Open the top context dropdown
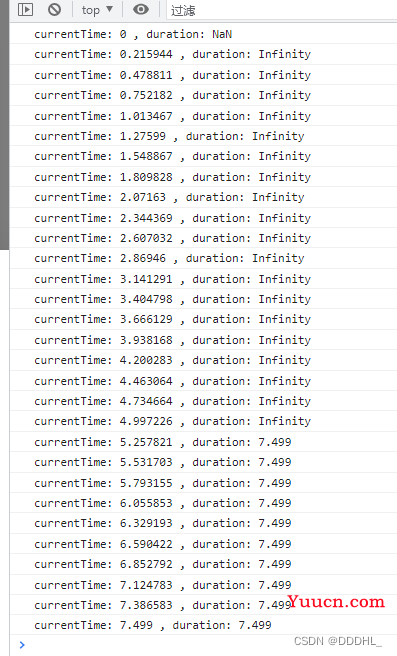Viewport: 397px width, 656px height. [x=97, y=10]
